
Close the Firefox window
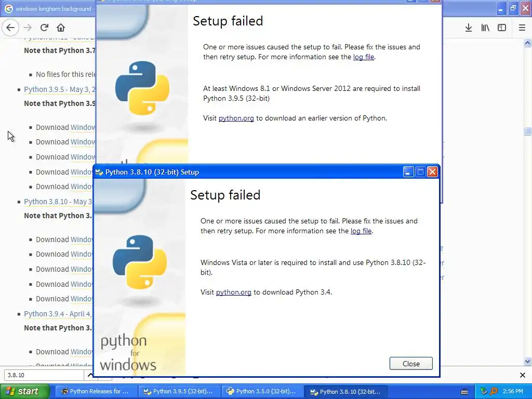tap(525, 8)
